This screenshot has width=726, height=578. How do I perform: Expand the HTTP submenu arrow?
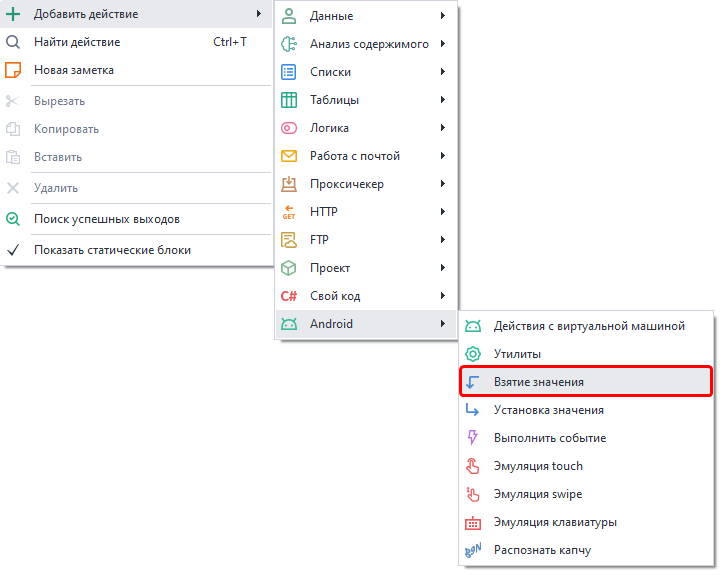tap(442, 212)
